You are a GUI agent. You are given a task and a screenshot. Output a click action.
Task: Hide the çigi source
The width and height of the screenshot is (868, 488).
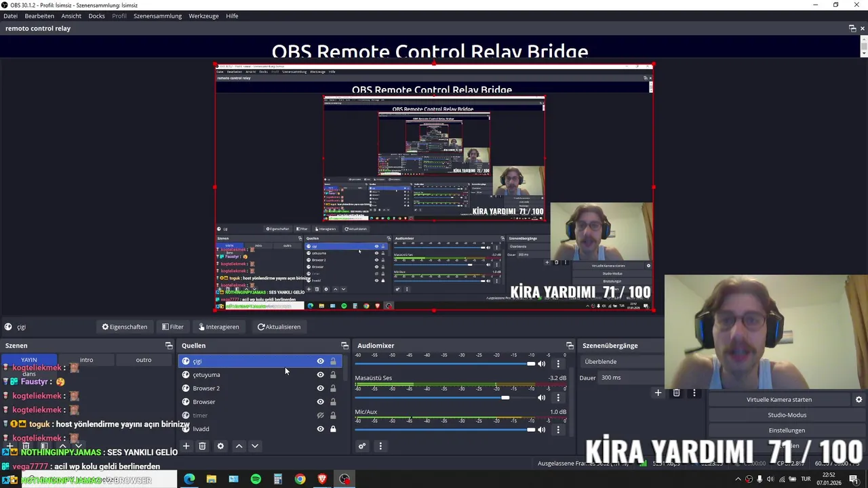[320, 361]
